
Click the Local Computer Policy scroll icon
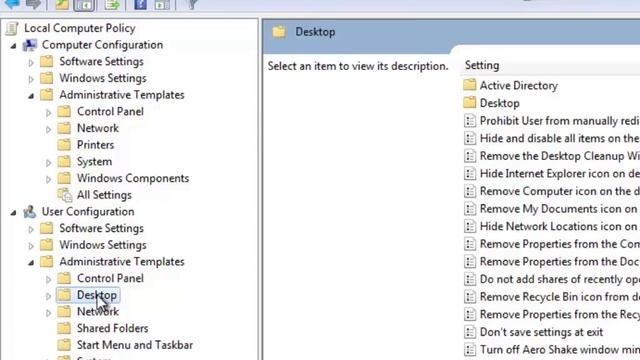click(12, 28)
